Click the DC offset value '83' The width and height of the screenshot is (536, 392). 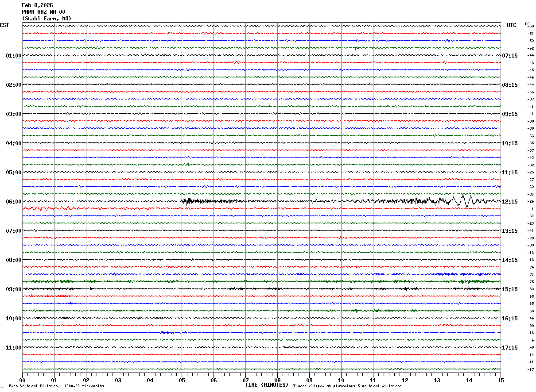pos(532,289)
